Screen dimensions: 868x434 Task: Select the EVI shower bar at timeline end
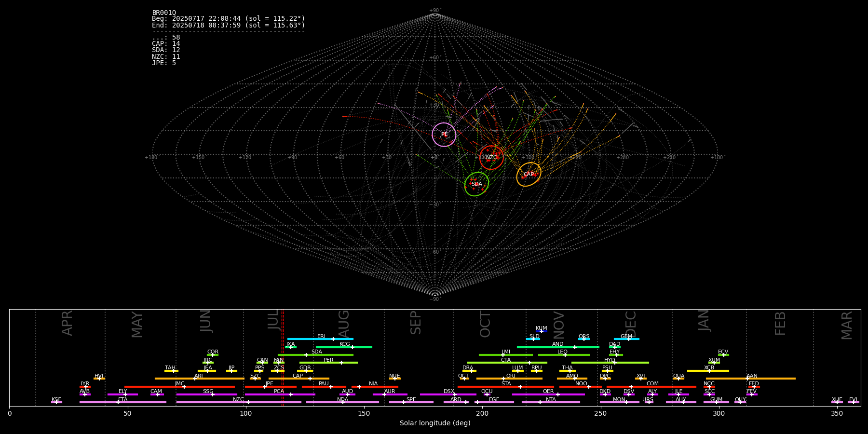[854, 402]
